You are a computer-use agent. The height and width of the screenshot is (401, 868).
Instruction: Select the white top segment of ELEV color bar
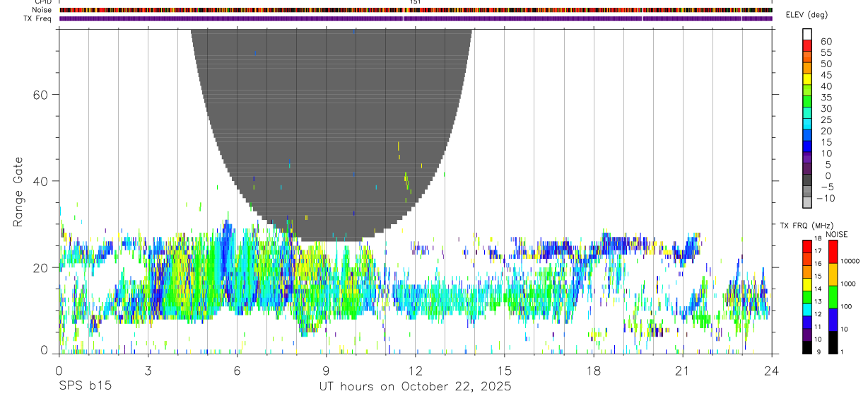(x=807, y=34)
